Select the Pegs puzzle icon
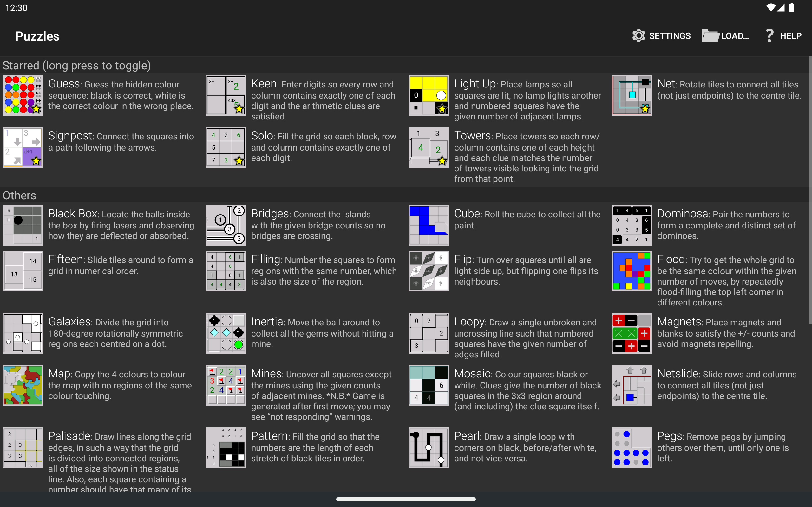The width and height of the screenshot is (812, 507). click(x=632, y=447)
